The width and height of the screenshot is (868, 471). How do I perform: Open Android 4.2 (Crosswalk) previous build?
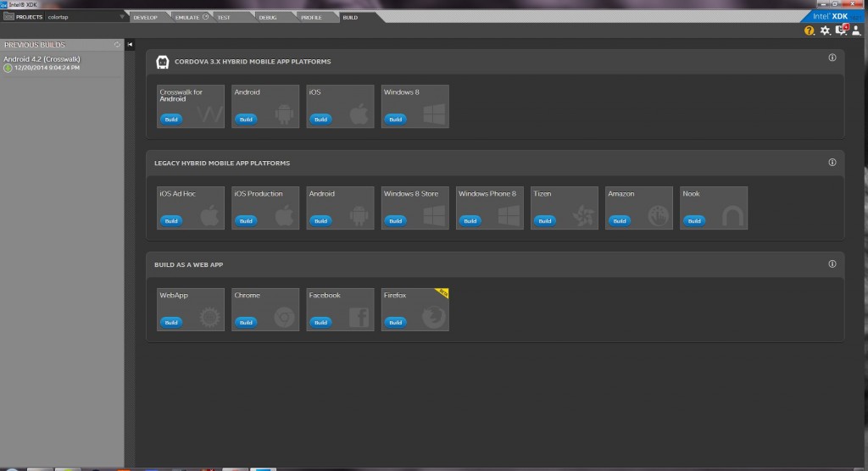(x=42, y=58)
